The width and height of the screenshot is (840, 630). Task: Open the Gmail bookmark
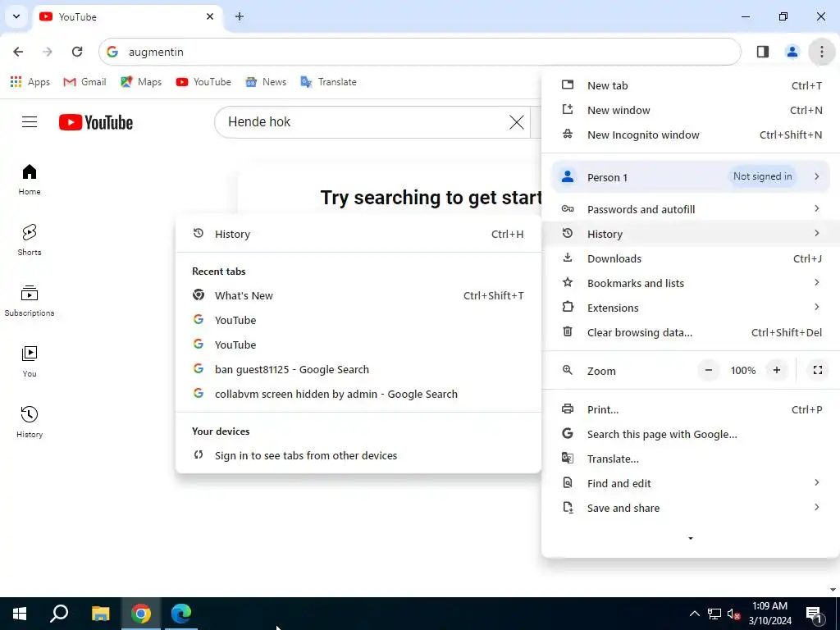point(84,82)
